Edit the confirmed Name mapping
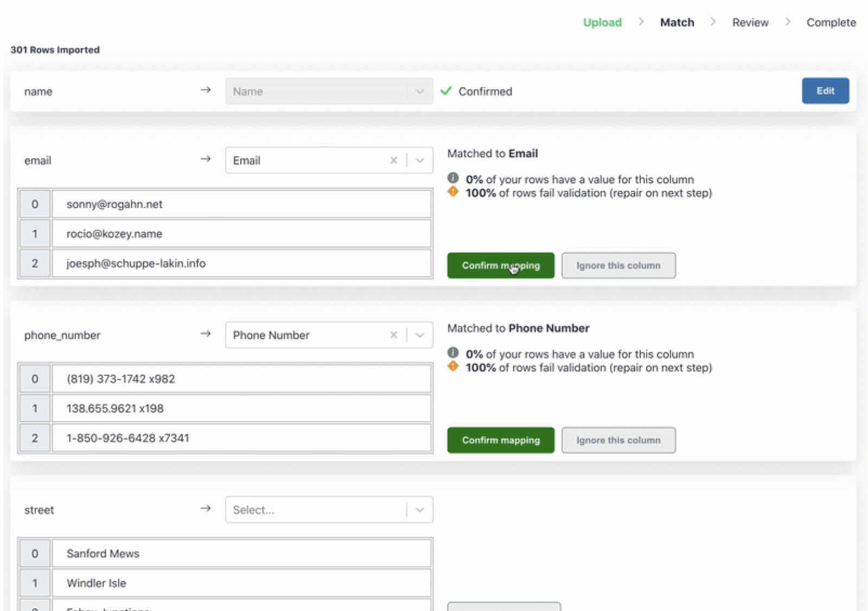The height and width of the screenshot is (611, 868). click(825, 91)
